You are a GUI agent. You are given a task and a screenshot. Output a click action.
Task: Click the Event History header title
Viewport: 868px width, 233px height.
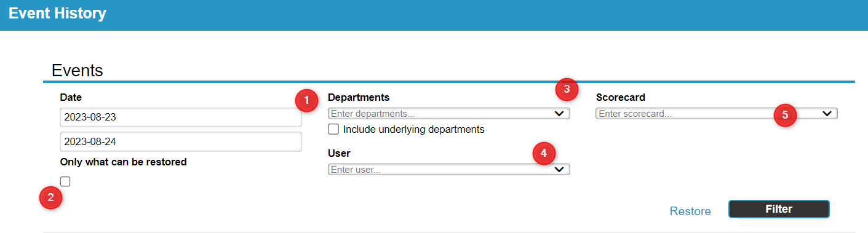pyautogui.click(x=57, y=14)
